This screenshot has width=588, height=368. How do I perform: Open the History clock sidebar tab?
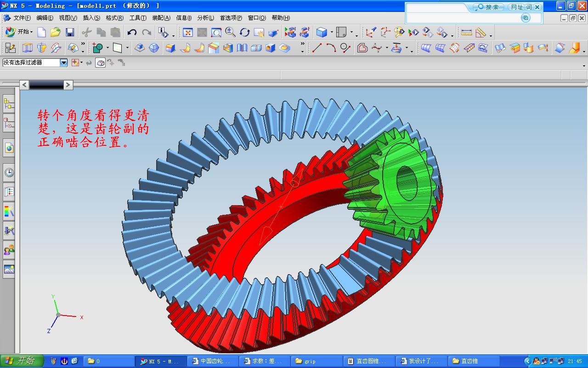tap(9, 172)
